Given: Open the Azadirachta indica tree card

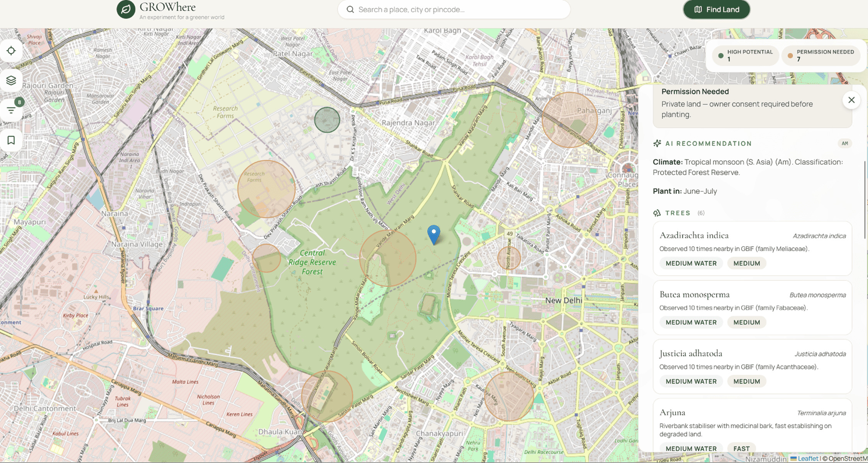Looking at the screenshot, I should tap(752, 248).
